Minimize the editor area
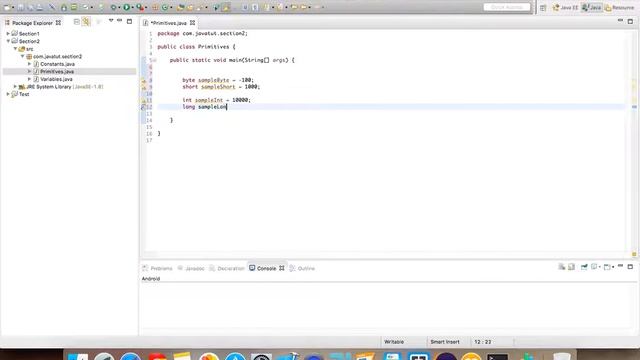The height and width of the screenshot is (360, 640). [620, 20]
